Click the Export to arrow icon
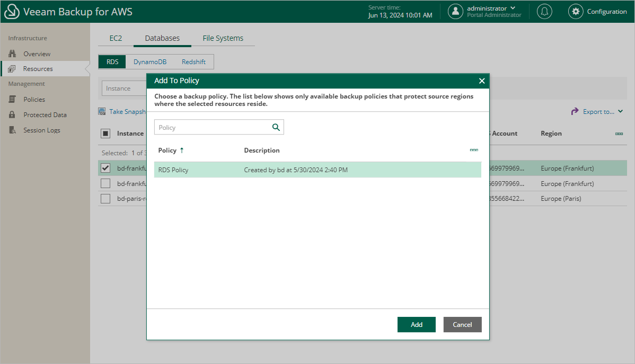 click(575, 111)
